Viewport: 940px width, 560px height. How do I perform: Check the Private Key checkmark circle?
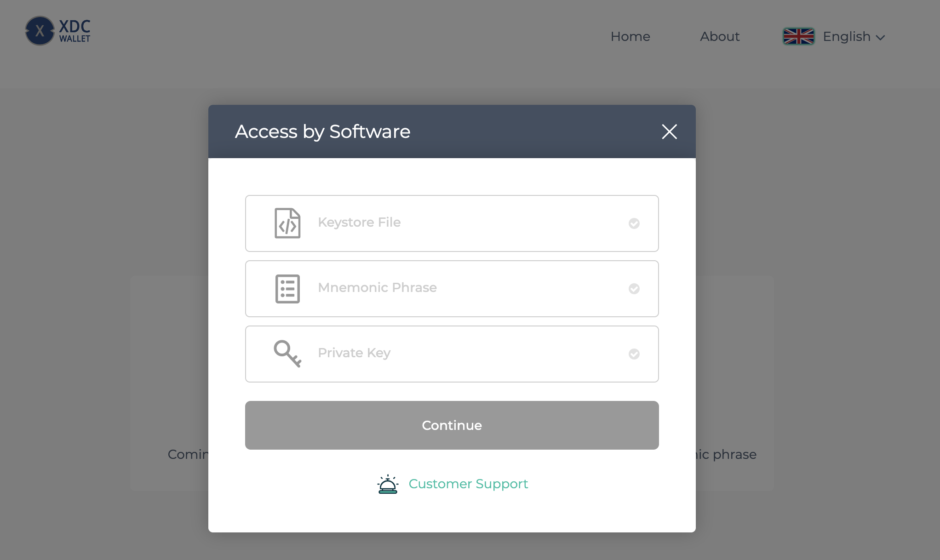[x=634, y=354]
